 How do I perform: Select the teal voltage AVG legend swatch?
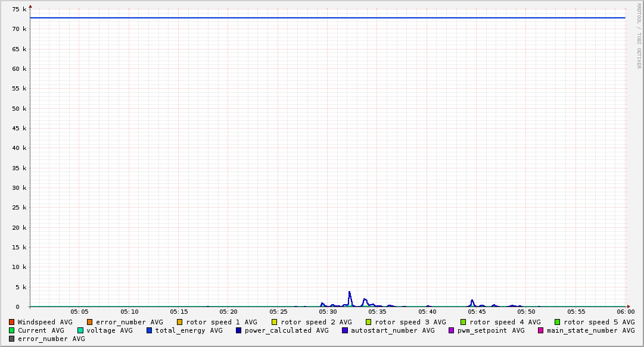80,330
